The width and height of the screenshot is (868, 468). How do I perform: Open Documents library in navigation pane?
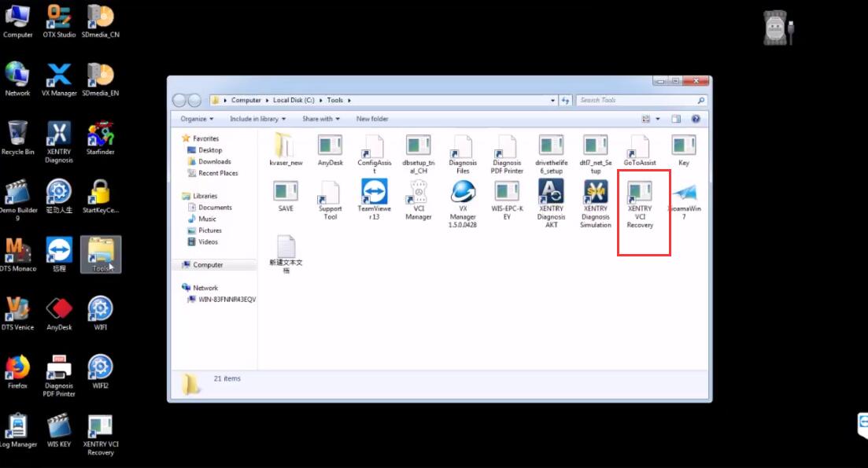(x=210, y=208)
